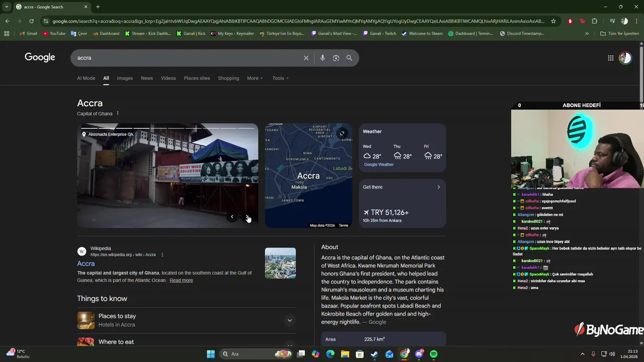Image resolution: width=644 pixels, height=362 pixels.
Task: Open Tüm Yer İşaretleri bookmarks folder
Action: [x=619, y=34]
